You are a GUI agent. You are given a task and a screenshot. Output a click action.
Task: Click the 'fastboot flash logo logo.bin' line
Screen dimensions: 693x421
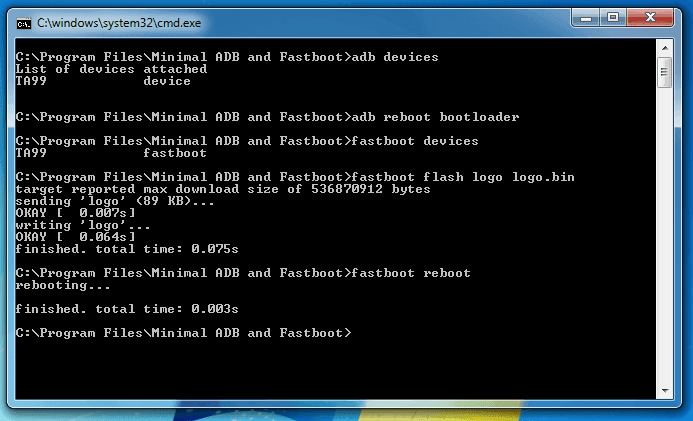click(295, 177)
